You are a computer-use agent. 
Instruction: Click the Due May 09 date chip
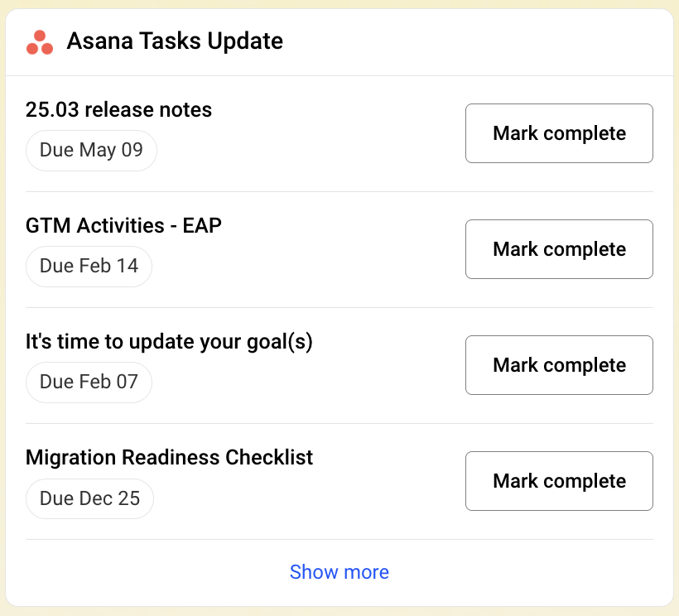pyautogui.click(x=91, y=151)
